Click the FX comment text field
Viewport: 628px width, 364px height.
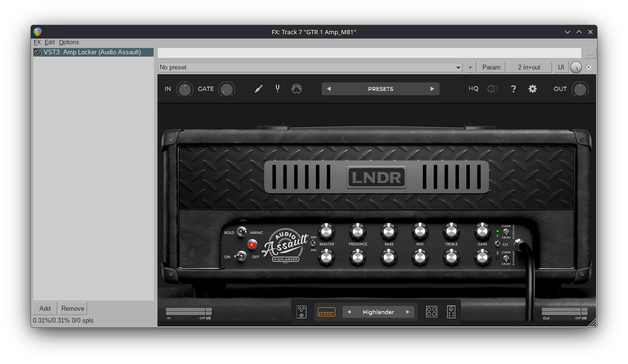coord(370,53)
